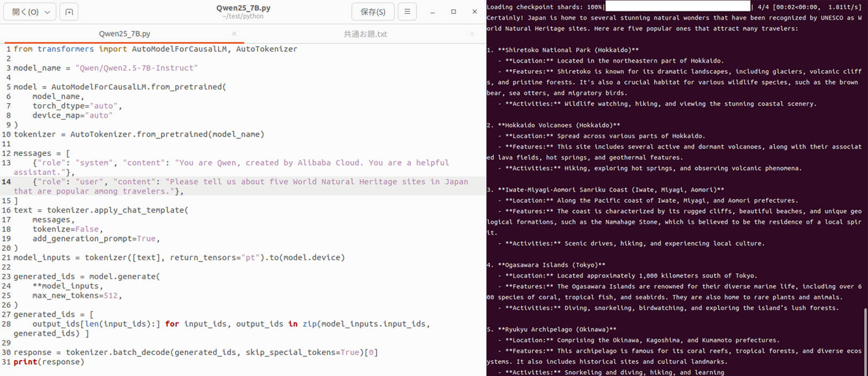Place cursor on the transformers import line
The width and height of the screenshot is (868, 376).
point(156,49)
